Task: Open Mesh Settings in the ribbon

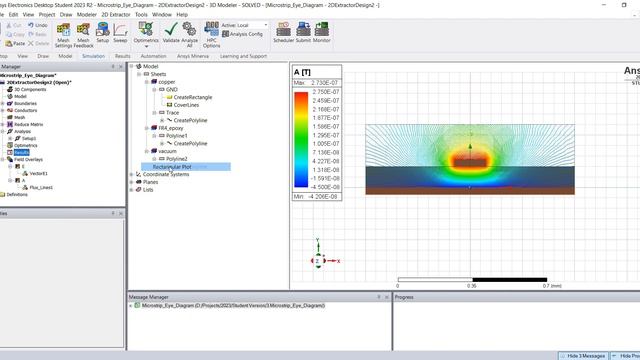Action: [63, 35]
